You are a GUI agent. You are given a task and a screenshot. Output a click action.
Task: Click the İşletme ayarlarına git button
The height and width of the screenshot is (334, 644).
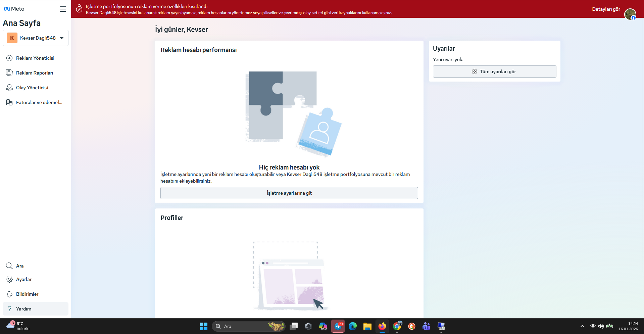pyautogui.click(x=289, y=193)
